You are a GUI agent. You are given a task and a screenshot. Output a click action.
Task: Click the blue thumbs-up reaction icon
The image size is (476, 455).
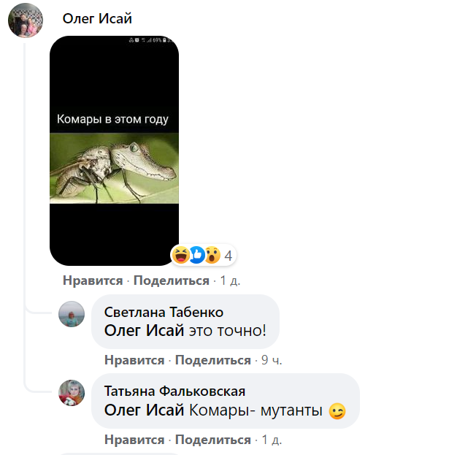196,255
